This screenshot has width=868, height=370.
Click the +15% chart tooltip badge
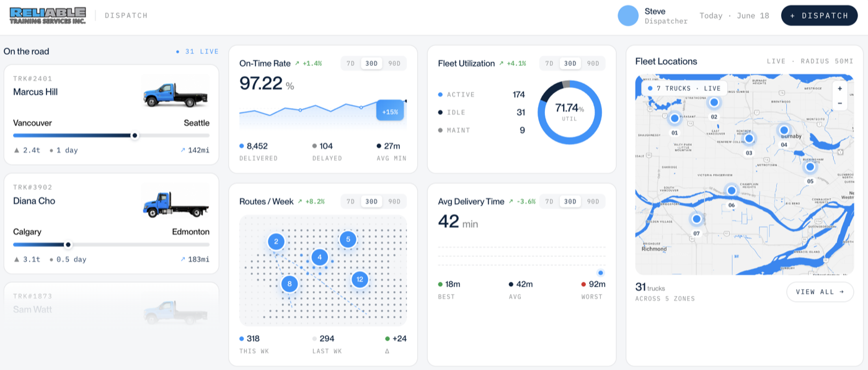pos(390,111)
